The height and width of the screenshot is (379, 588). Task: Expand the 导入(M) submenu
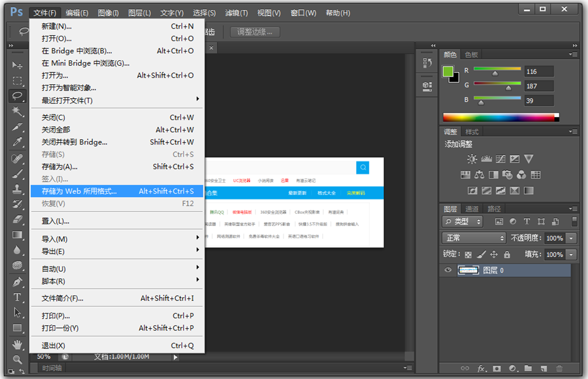117,239
